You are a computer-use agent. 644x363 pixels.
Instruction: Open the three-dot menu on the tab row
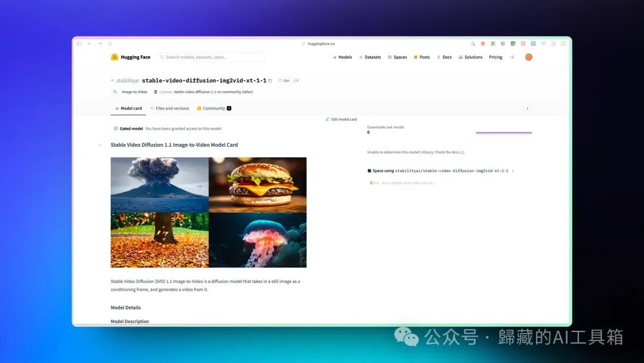(528, 109)
